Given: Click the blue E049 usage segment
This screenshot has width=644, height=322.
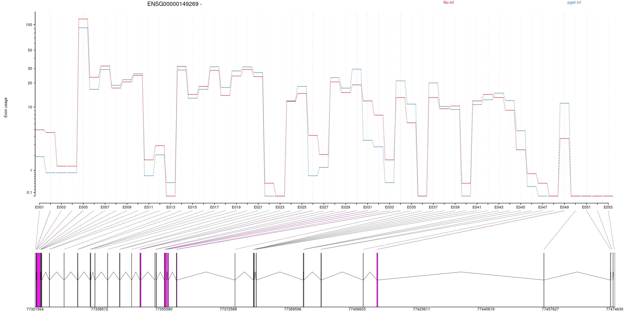Looking at the screenshot, I should coord(565,103).
